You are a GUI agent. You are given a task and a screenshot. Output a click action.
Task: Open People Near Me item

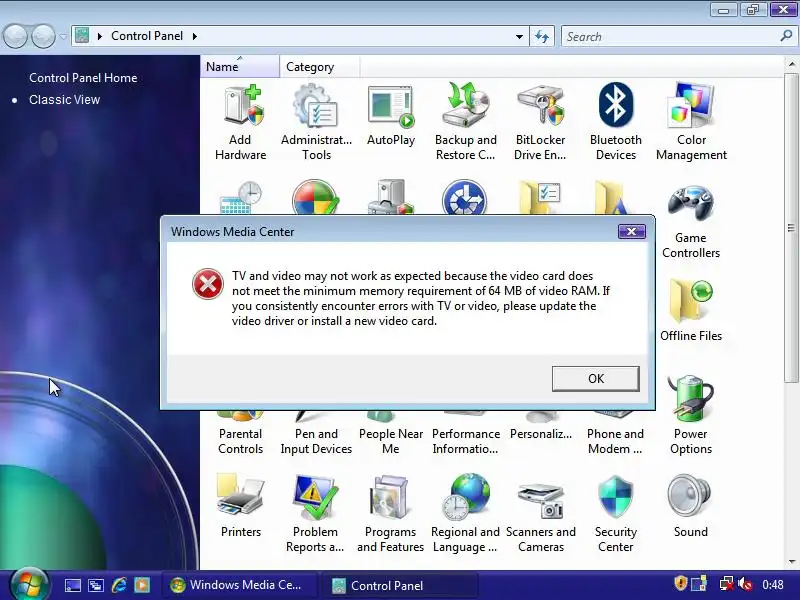point(391,441)
